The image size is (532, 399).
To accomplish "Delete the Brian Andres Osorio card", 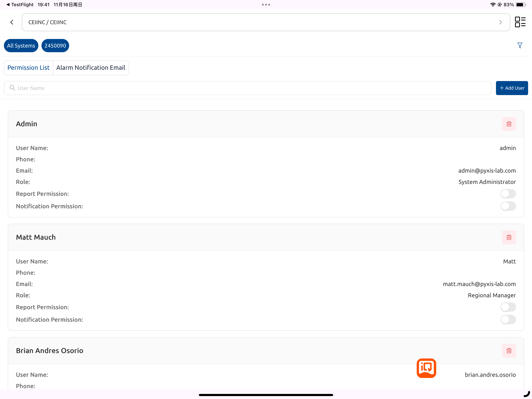I will [x=509, y=351].
